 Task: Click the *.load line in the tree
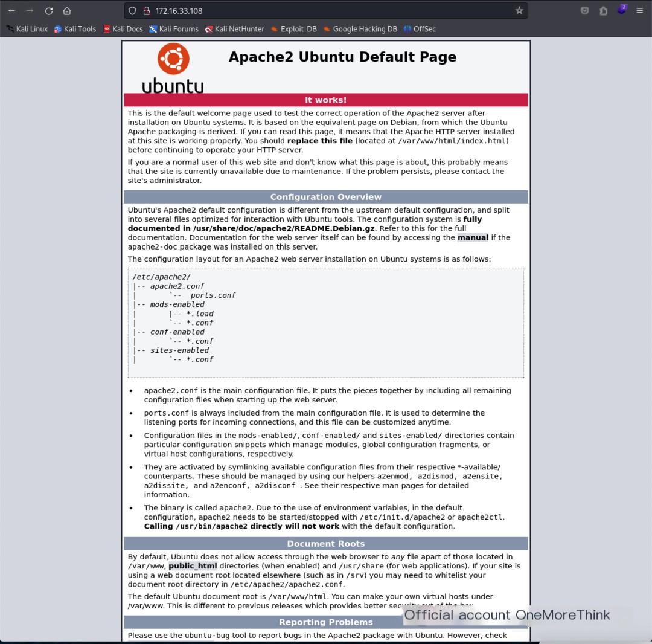(200, 314)
